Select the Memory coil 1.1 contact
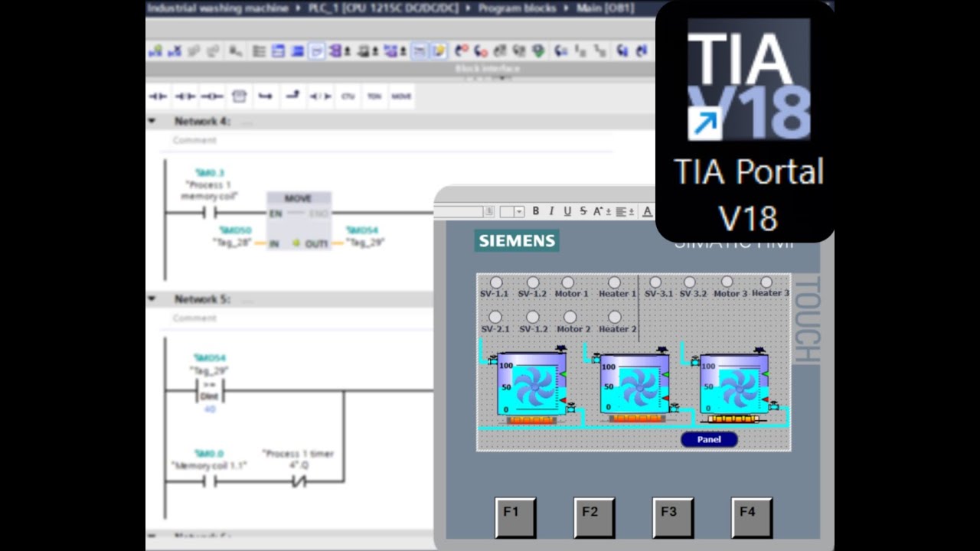Image resolution: width=980 pixels, height=551 pixels. 209,481
